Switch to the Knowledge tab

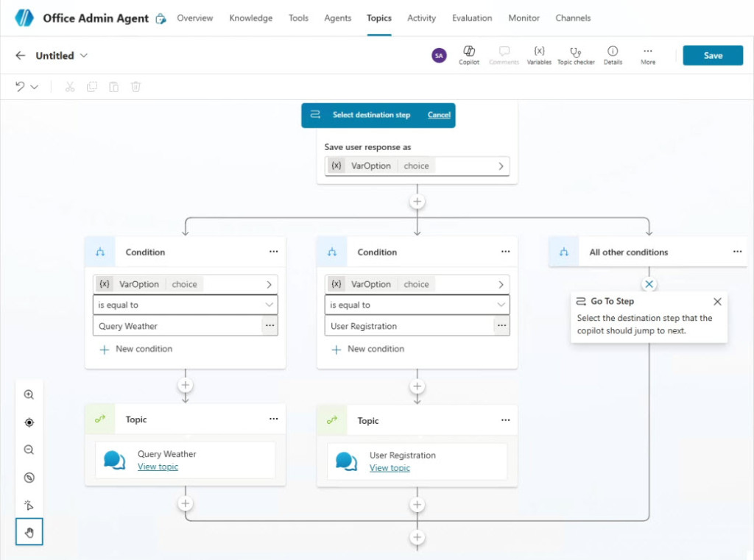250,18
